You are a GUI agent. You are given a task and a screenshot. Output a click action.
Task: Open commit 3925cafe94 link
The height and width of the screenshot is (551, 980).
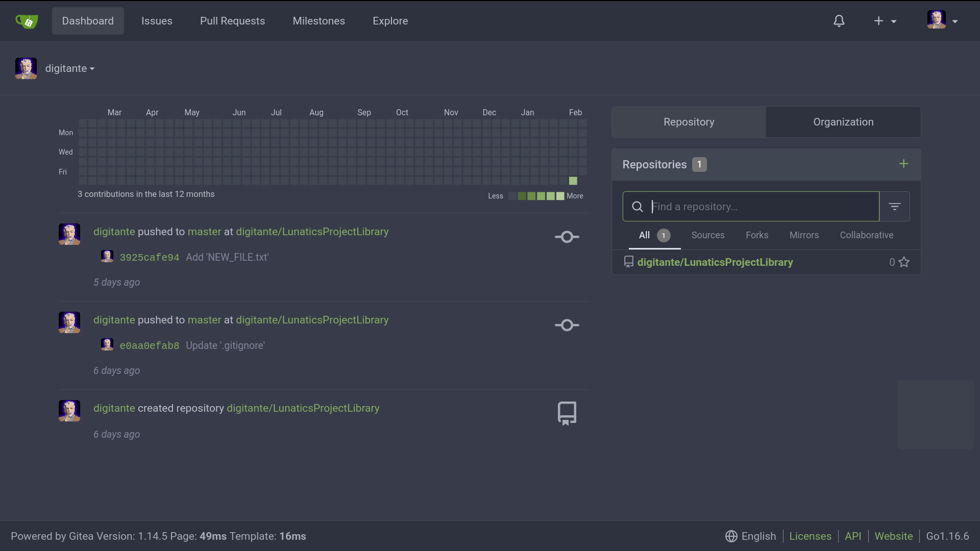click(149, 258)
